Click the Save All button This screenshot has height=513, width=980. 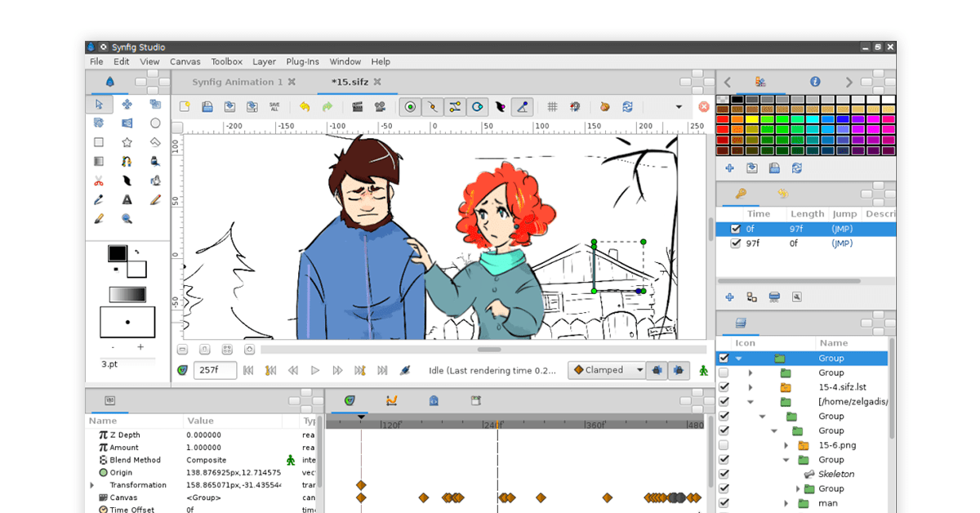point(274,106)
